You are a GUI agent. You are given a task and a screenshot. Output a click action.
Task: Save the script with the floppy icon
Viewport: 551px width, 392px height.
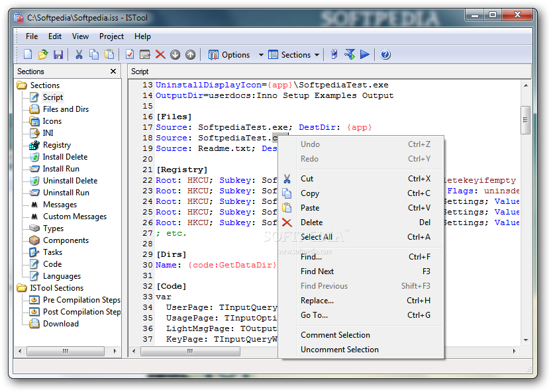click(58, 54)
